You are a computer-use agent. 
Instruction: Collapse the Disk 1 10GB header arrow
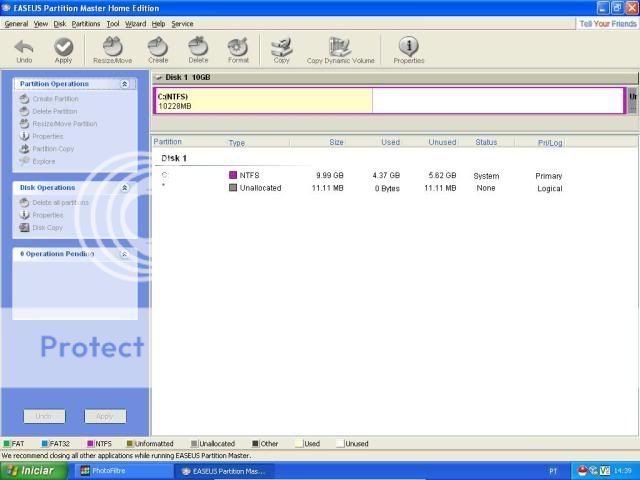159,77
